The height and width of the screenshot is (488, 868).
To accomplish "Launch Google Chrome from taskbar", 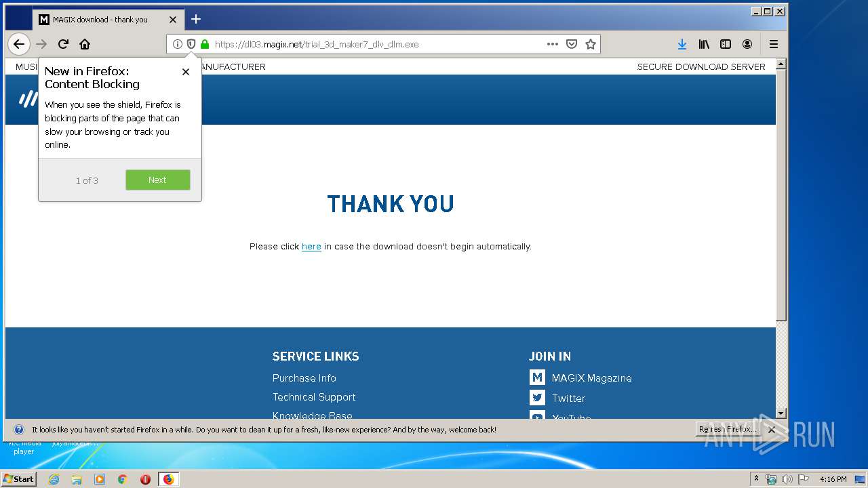I will pyautogui.click(x=123, y=479).
